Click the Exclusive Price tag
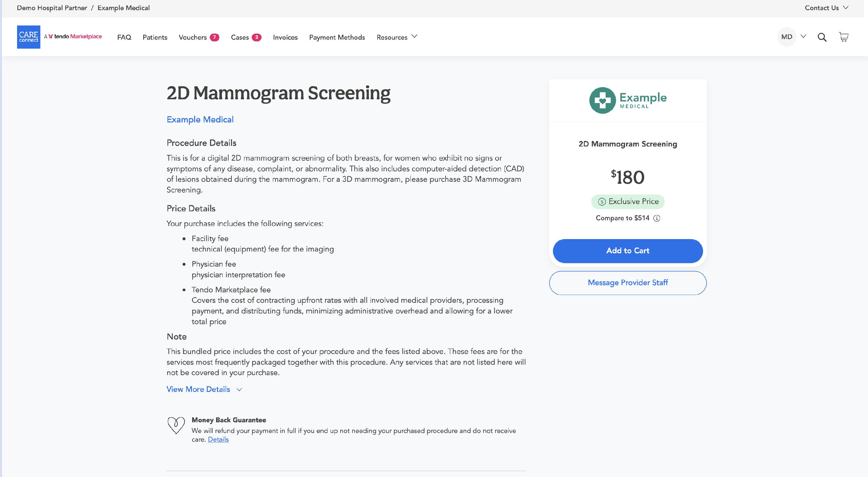868x477 pixels. [x=628, y=201]
